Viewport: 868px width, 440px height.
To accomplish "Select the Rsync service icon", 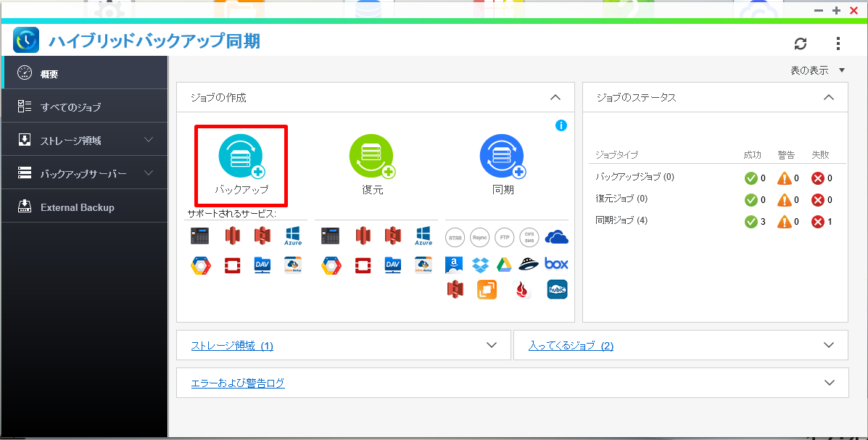I will [x=479, y=238].
